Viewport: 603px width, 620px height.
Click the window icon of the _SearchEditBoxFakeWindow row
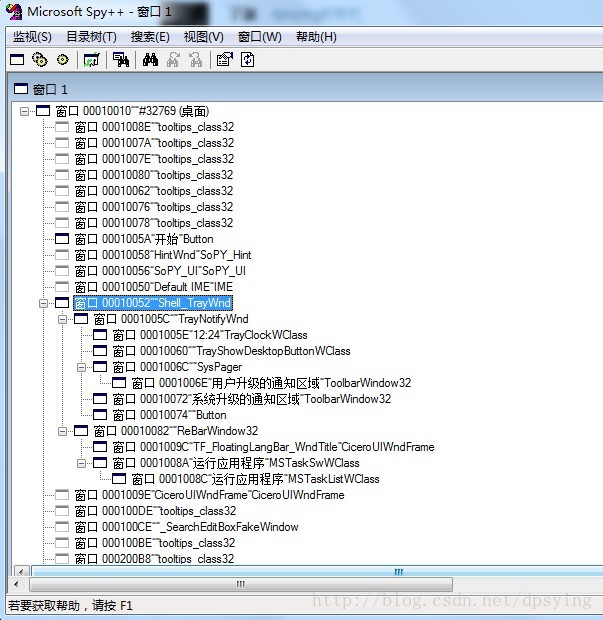pos(62,527)
